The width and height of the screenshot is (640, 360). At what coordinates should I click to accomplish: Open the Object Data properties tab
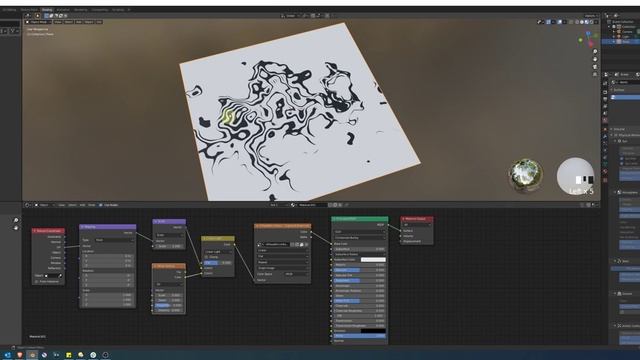click(605, 164)
